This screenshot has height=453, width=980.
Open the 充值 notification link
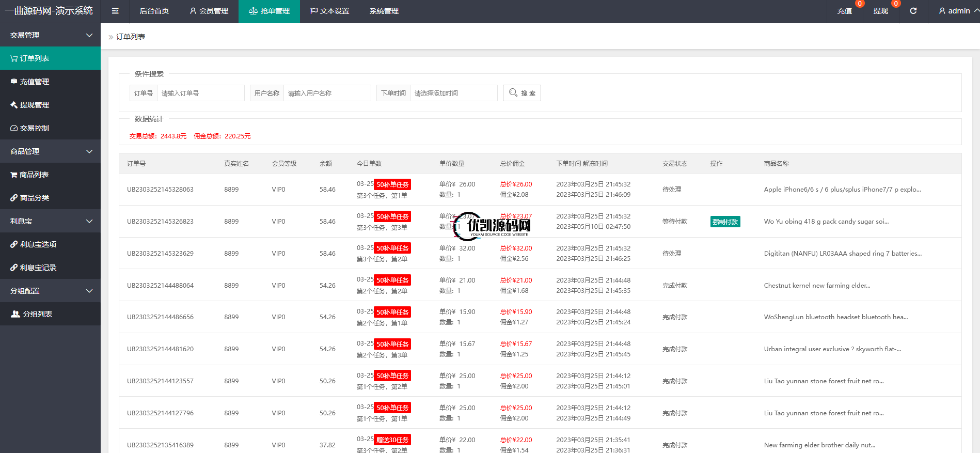[845, 11]
